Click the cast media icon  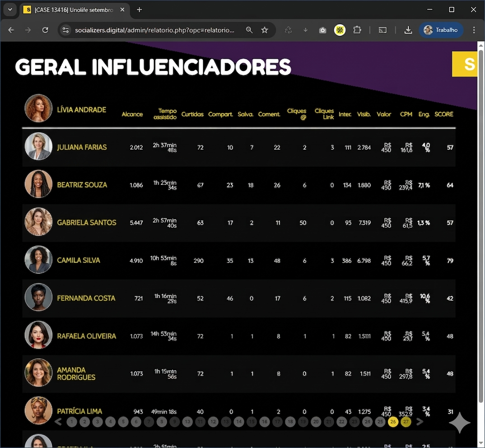382,30
